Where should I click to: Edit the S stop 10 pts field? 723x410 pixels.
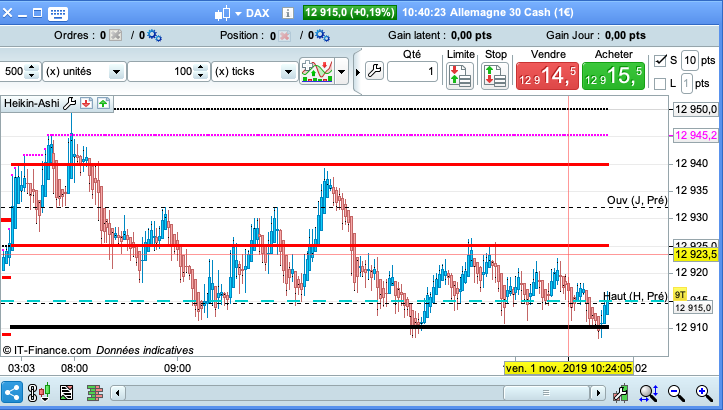point(690,60)
